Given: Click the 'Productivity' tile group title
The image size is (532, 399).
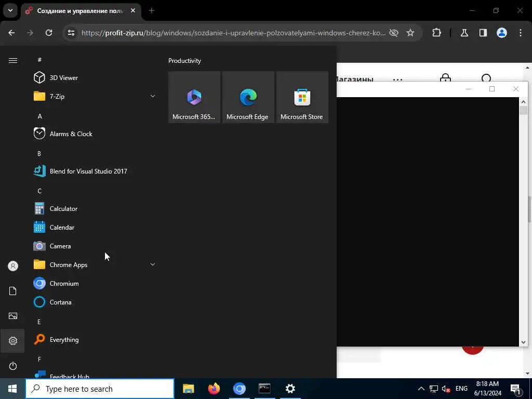Looking at the screenshot, I should coord(184,61).
